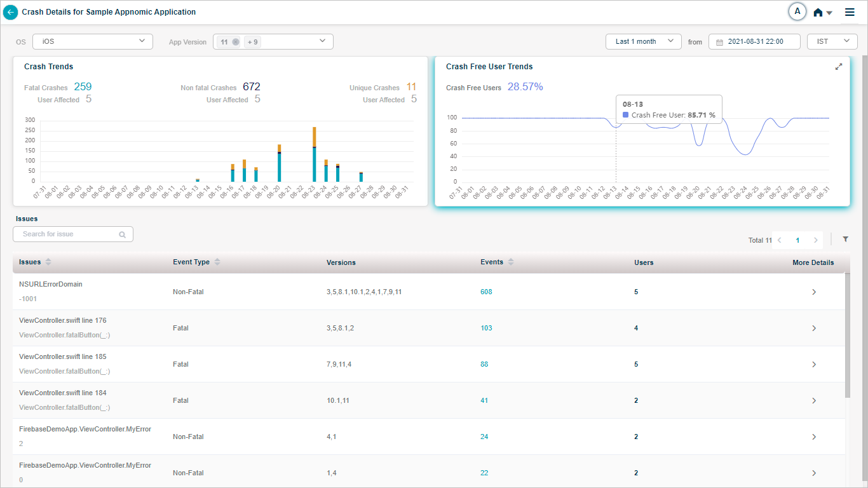The height and width of the screenshot is (488, 868).
Task: Click the Unique Crashes count 11
Action: (x=412, y=87)
